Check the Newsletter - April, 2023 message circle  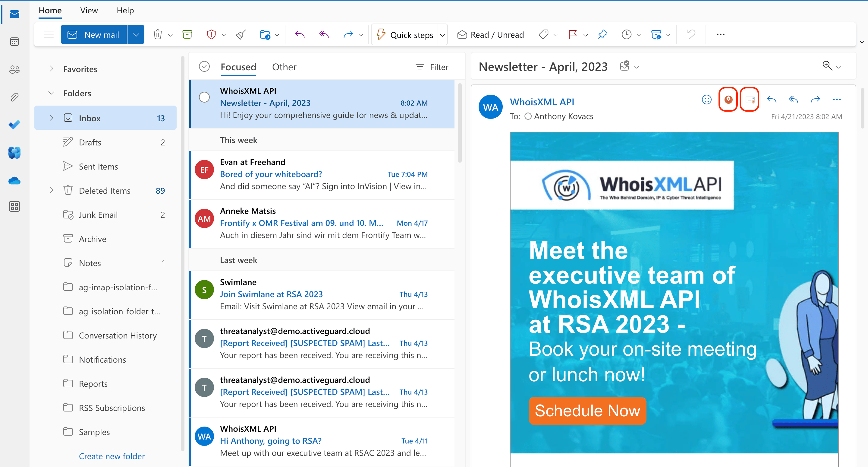point(204,97)
